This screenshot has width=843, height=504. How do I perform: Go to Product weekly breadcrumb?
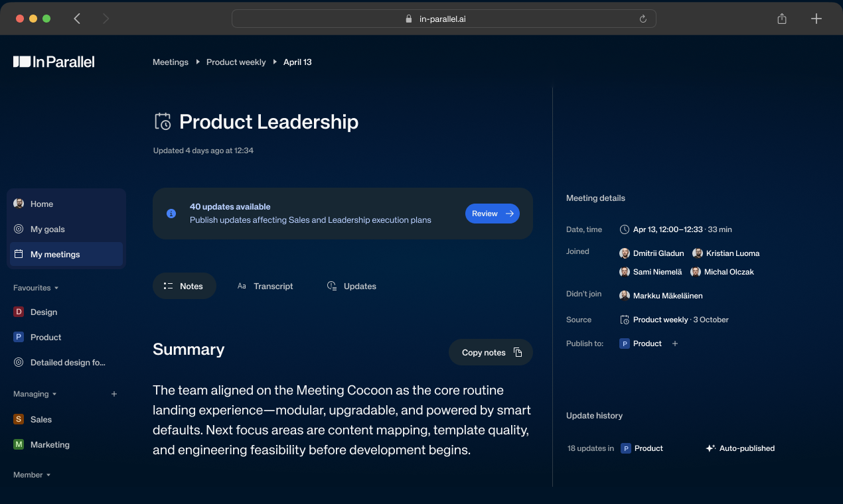click(x=236, y=62)
